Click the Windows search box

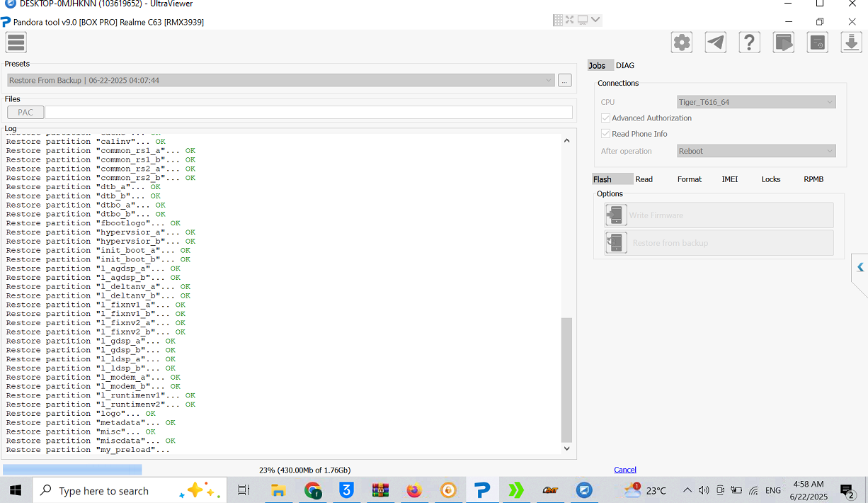(130, 490)
